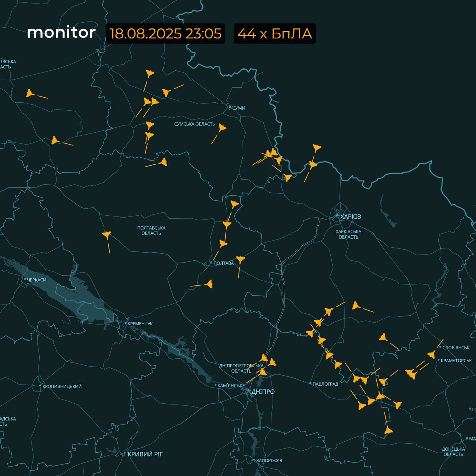476x476 pixels.
Task: Click the Кременчук city label
Action: (140, 324)
